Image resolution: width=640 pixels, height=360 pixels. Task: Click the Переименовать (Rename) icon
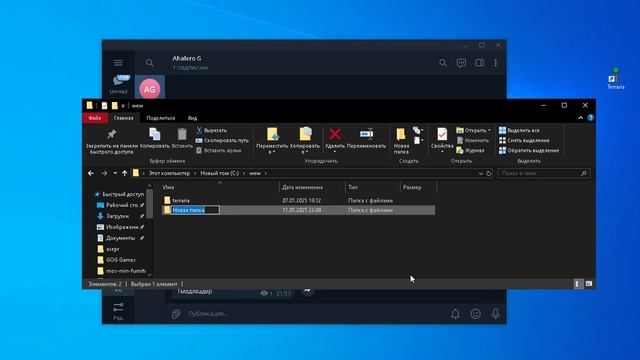[367, 134]
